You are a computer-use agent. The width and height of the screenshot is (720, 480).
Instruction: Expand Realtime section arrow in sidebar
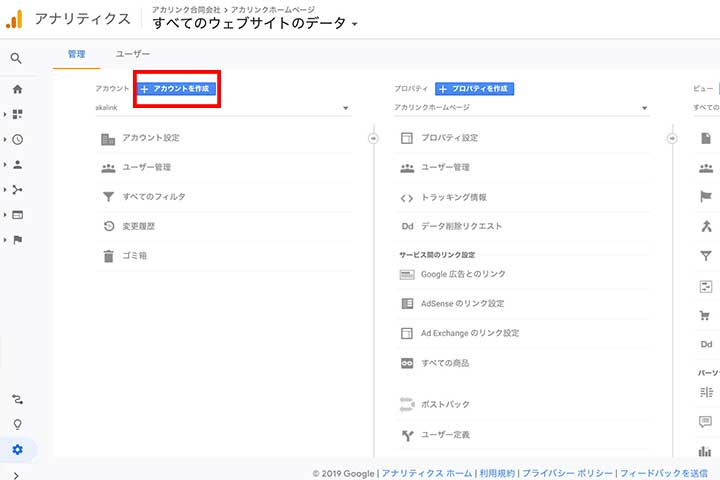[x=5, y=140]
